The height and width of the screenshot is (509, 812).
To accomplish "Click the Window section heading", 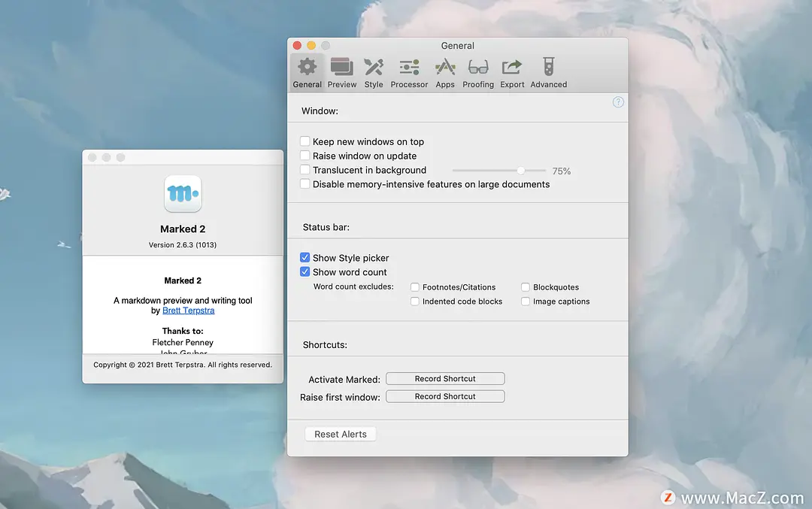I will pos(320,111).
